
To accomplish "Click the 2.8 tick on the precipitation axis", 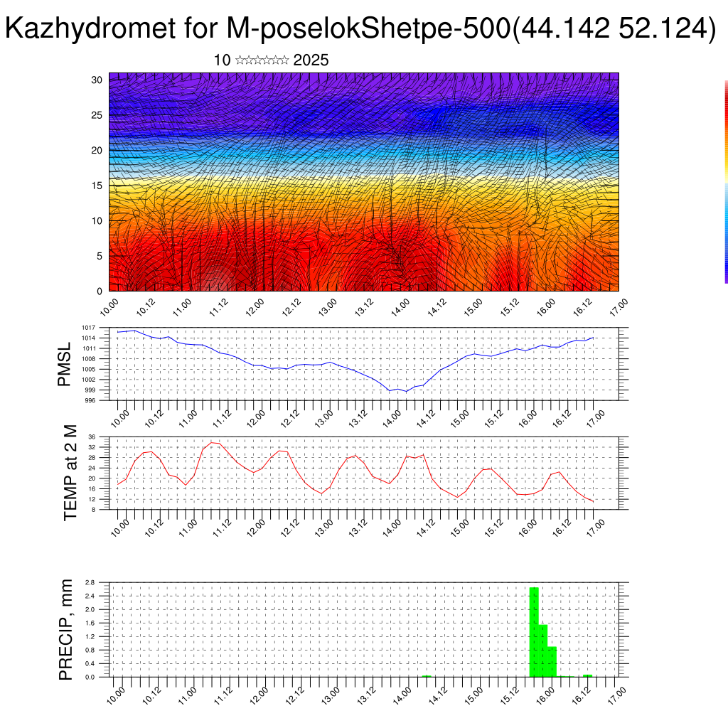I will coord(90,582).
